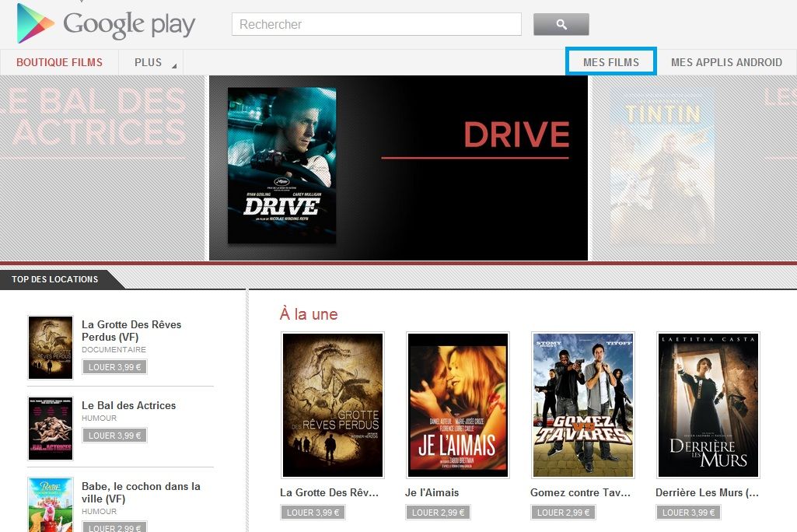This screenshot has height=532, width=797.
Task: Rent Je l'Aimais for 2,99 €
Action: [438, 512]
